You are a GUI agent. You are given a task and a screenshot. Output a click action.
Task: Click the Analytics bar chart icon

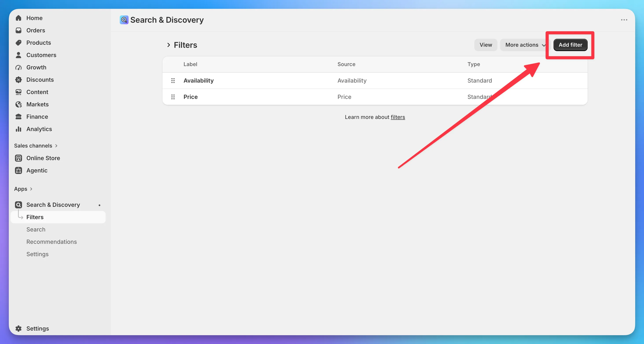coord(18,129)
